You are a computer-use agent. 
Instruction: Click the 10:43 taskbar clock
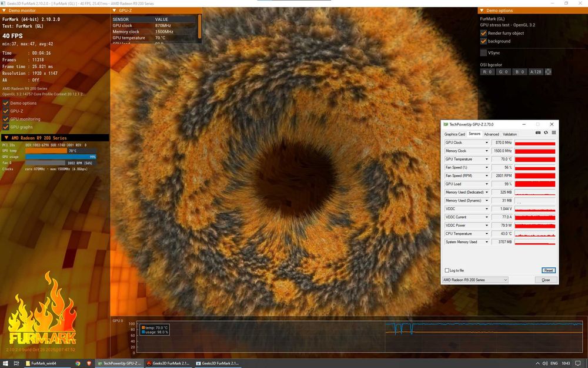point(566,363)
